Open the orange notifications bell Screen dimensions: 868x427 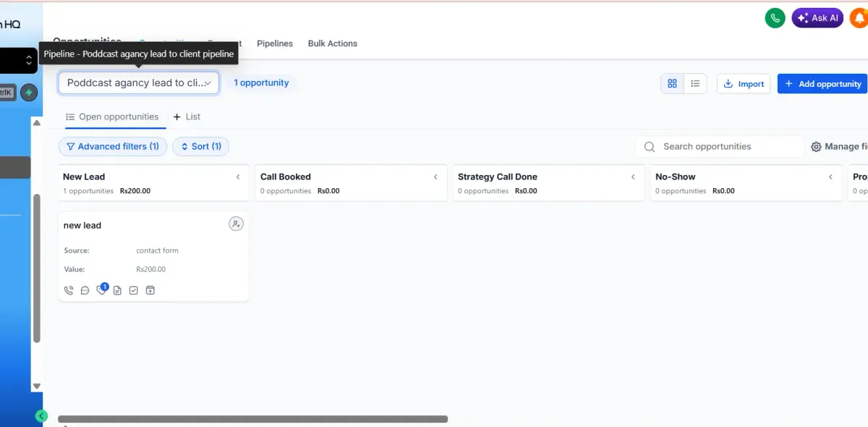[859, 18]
